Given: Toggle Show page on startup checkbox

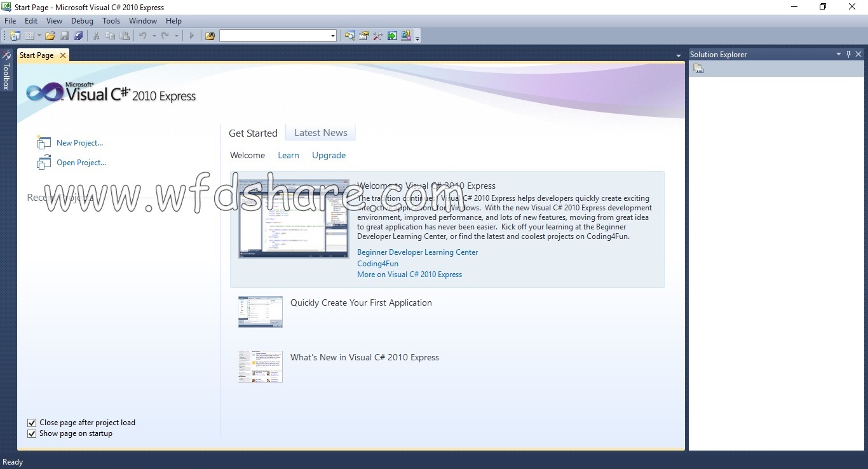Looking at the screenshot, I should tap(32, 433).
